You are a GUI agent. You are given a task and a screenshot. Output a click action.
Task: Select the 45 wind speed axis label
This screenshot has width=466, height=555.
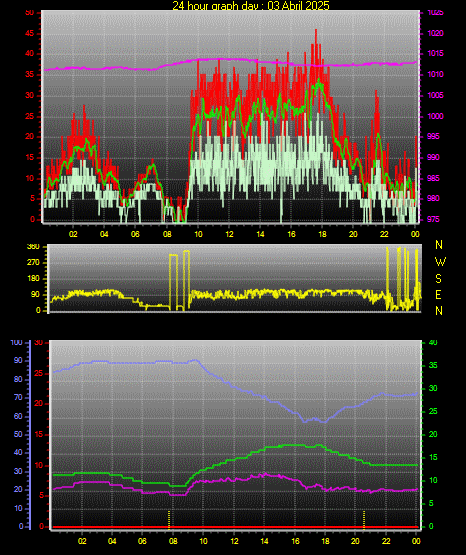[30, 33]
